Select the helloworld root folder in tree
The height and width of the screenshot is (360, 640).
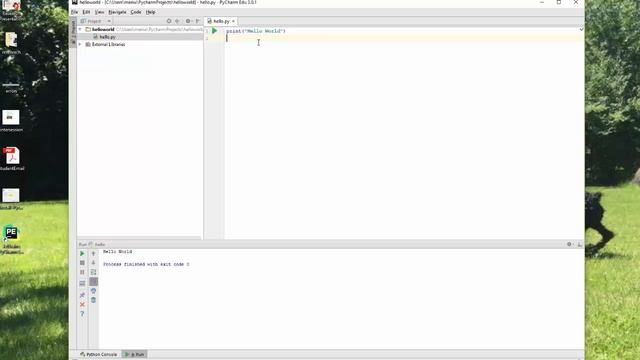pyautogui.click(x=103, y=29)
